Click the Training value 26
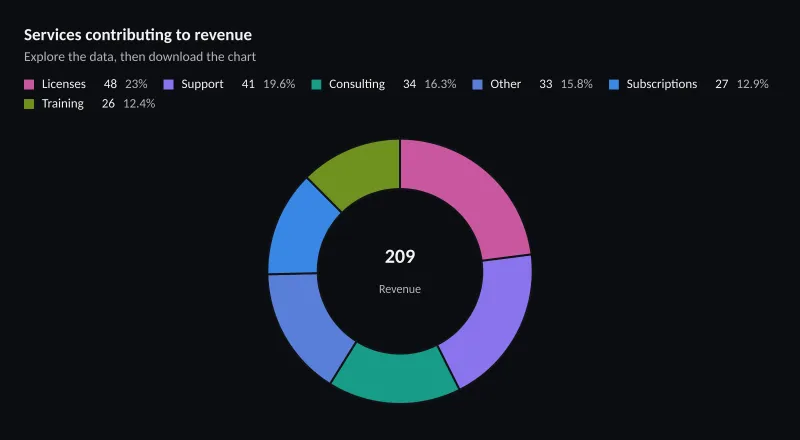Image resolution: width=800 pixels, height=440 pixels. click(108, 104)
